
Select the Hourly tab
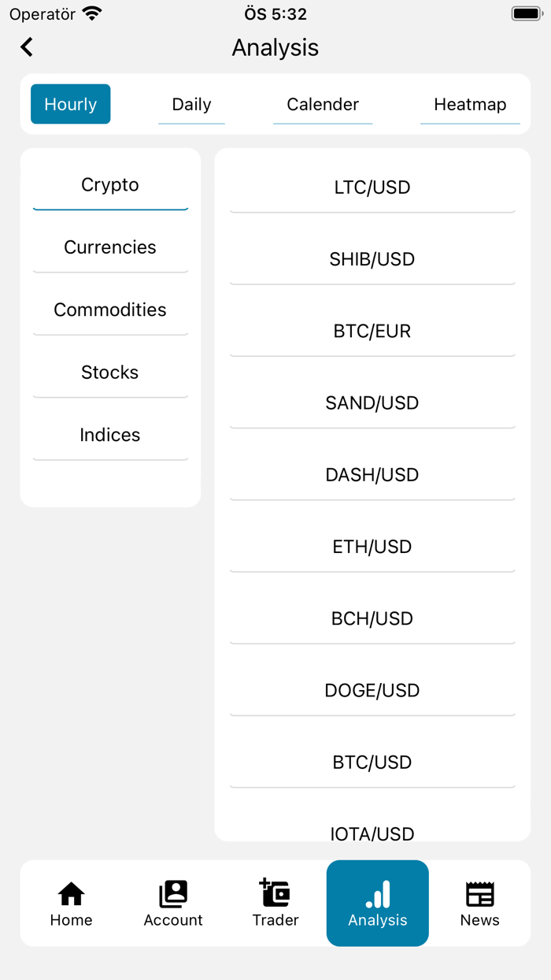(70, 103)
